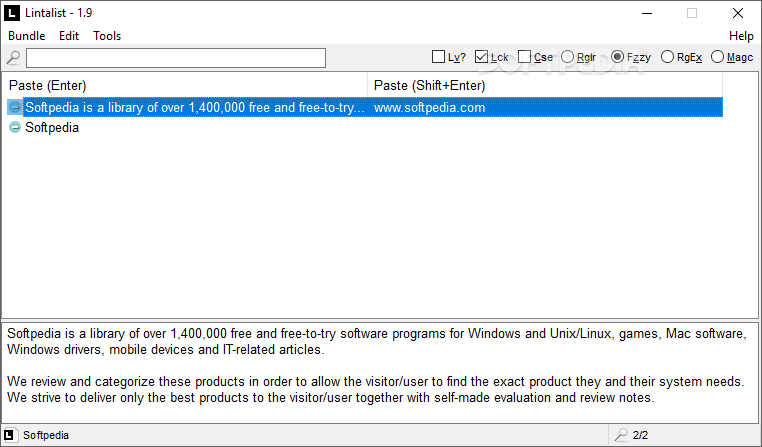Viewport: 762px width, 447px height.
Task: Select the 'Softpedia' snippet row text
Action: 52,127
